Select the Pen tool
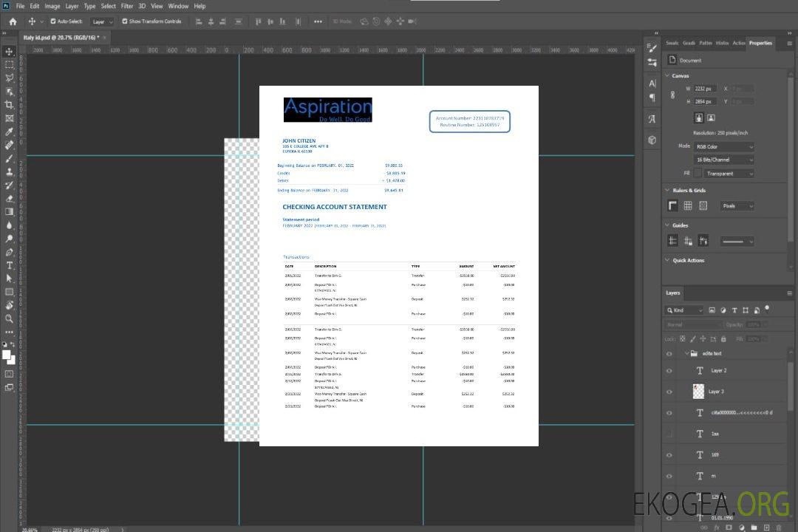The height and width of the screenshot is (532, 798). pyautogui.click(x=9, y=252)
